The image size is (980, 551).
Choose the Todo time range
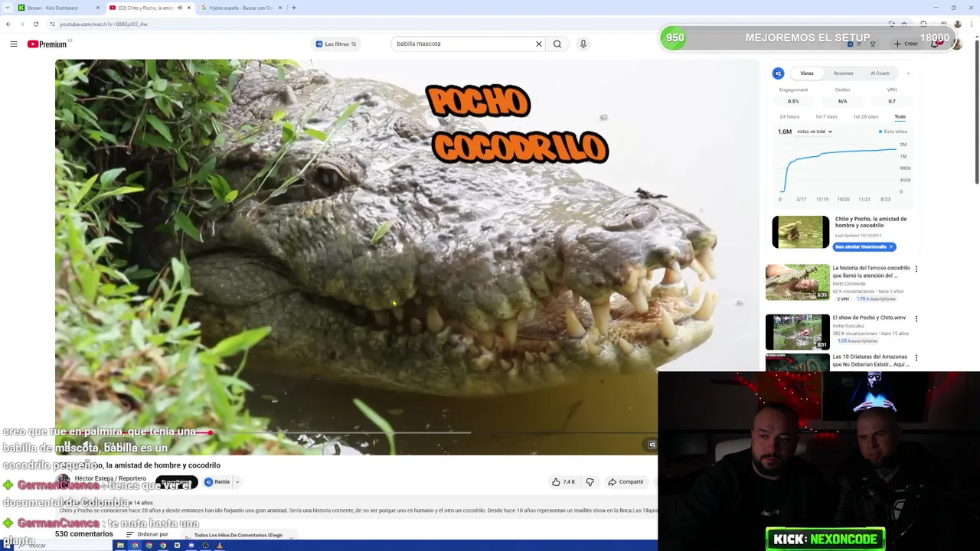pyautogui.click(x=900, y=116)
